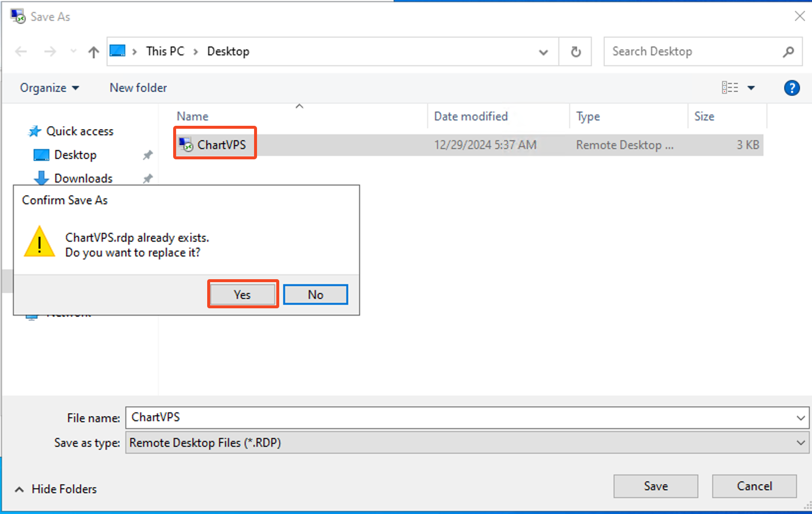
Task: Expand the view options dropdown arrow
Action: tap(751, 88)
